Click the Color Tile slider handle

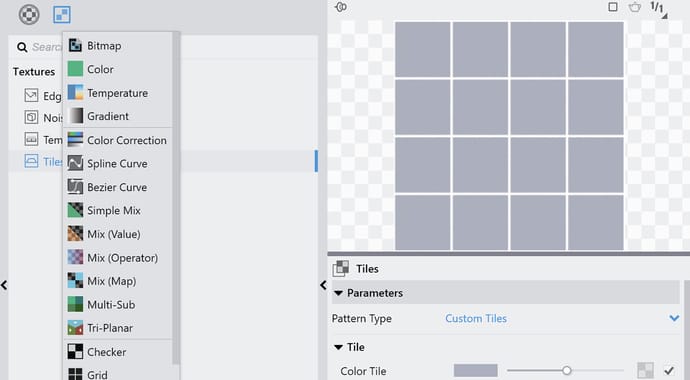[567, 371]
